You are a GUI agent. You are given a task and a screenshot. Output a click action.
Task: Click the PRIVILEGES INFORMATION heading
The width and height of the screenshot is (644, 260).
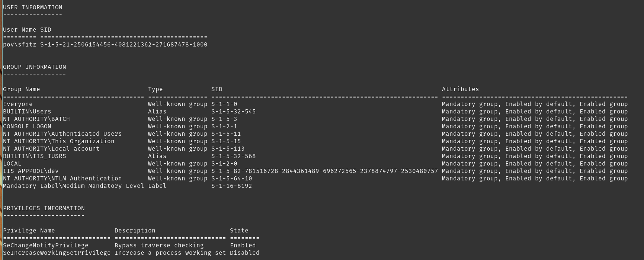click(x=44, y=208)
